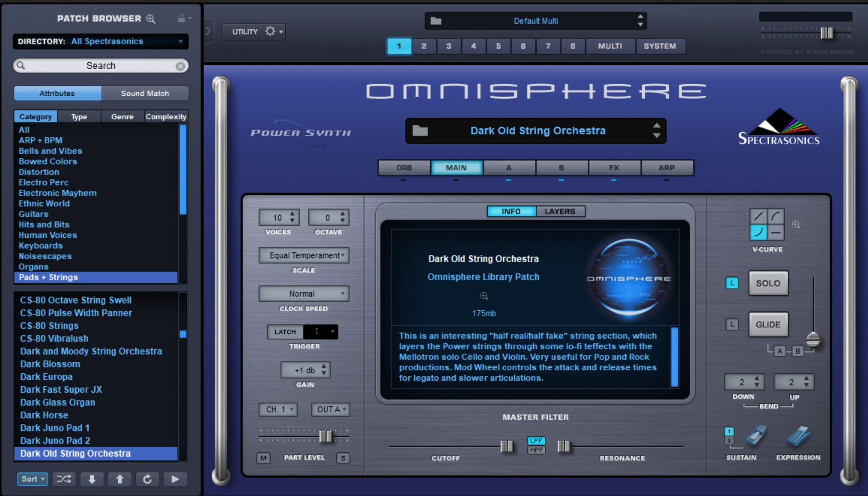The height and width of the screenshot is (496, 868).
Task: Open Normal clock speed dropdown
Action: [x=304, y=294]
